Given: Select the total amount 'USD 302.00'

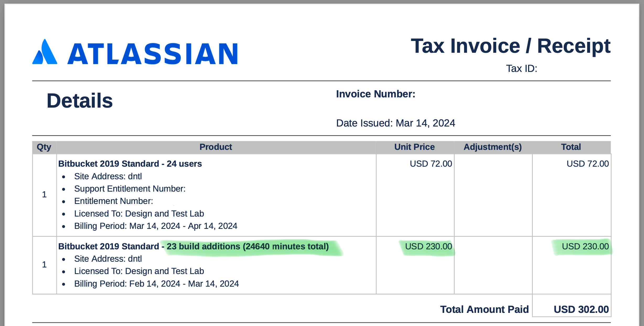Looking at the screenshot, I should pyautogui.click(x=581, y=309).
